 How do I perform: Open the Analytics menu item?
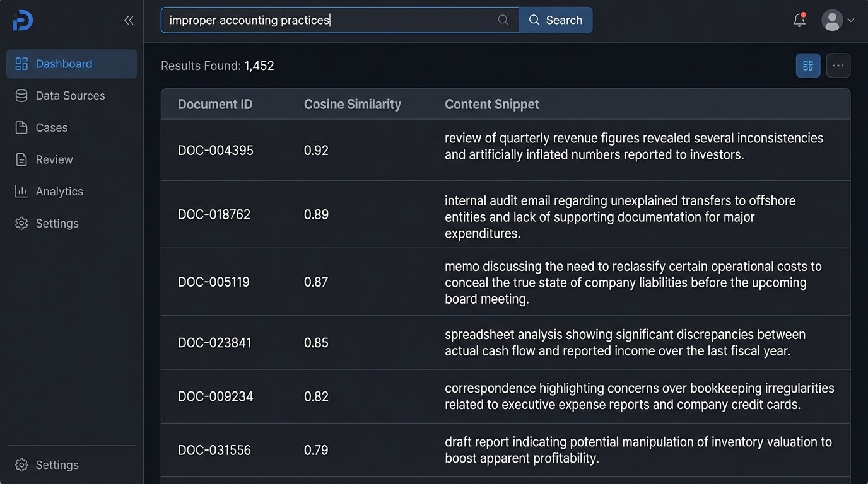point(59,192)
